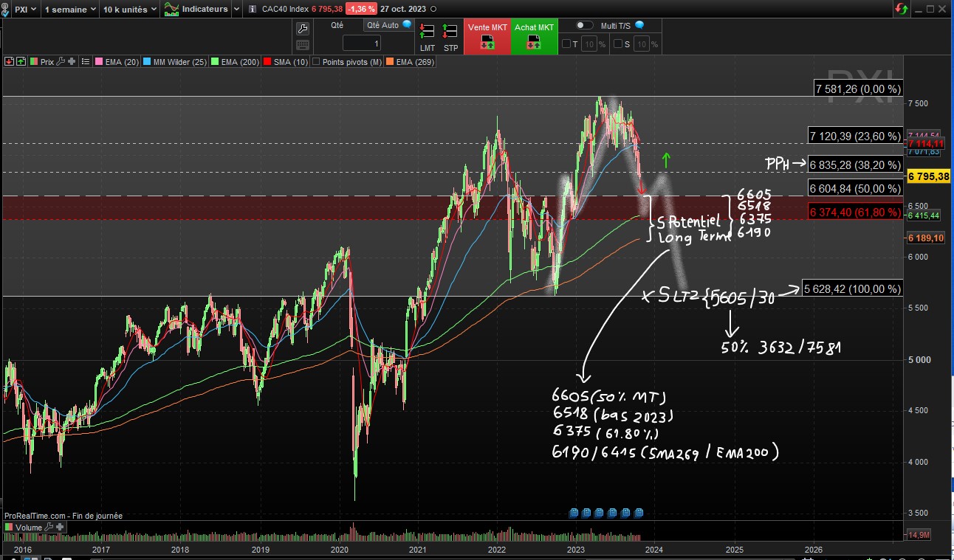Open the PXI symbol dropdown
Screen dimensions: 954x560
26,10
